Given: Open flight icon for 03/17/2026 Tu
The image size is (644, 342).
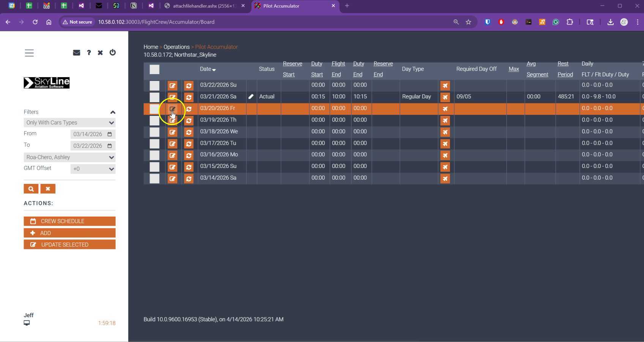Looking at the screenshot, I should (445, 144).
